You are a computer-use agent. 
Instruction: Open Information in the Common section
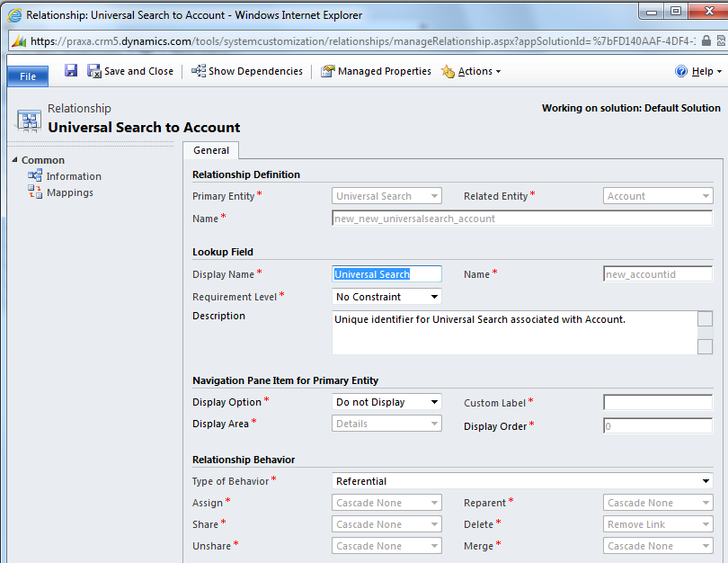point(74,176)
